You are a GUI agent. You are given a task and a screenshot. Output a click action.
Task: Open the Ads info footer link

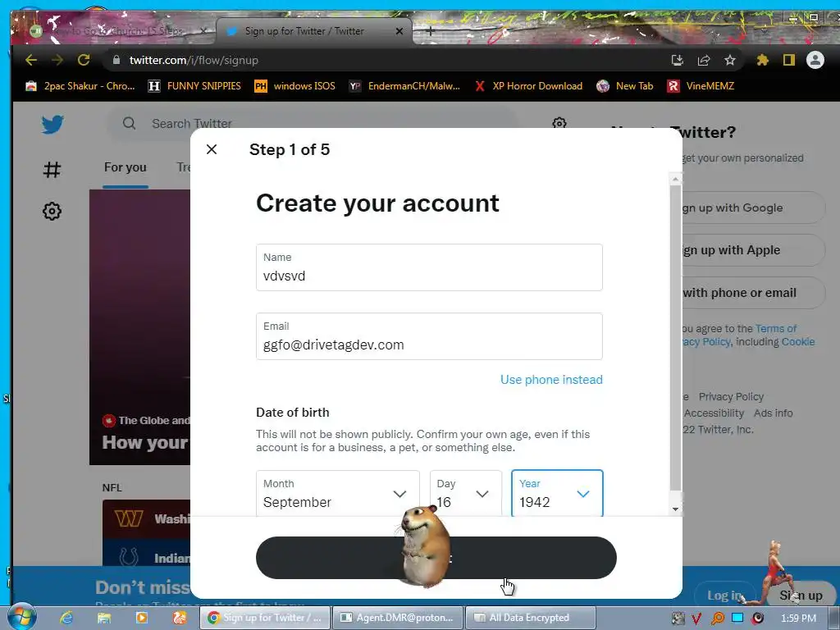773,413
